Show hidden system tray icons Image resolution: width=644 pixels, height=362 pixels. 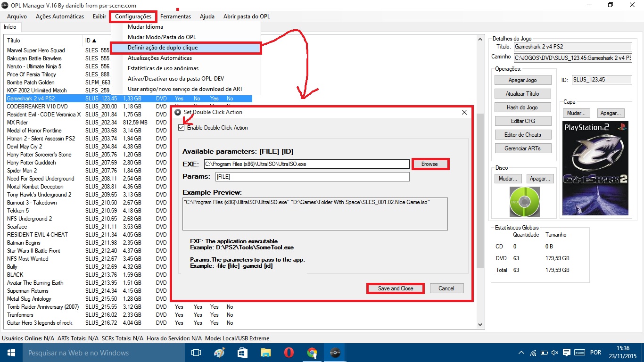tap(521, 353)
